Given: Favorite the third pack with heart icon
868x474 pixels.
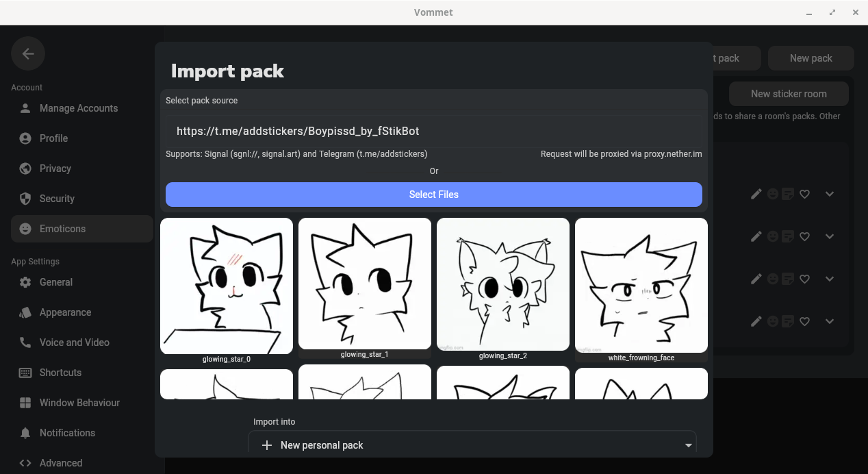Looking at the screenshot, I should [x=805, y=279].
